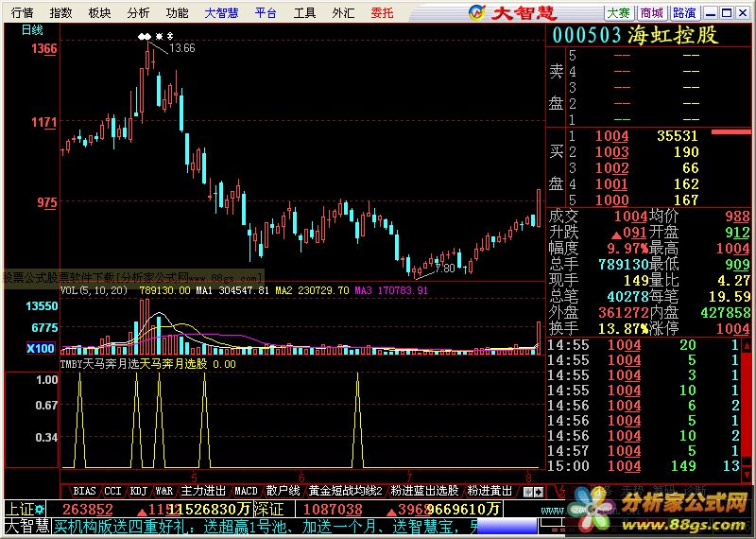This screenshot has height=539, width=756.
Task: Click the 大智慧 globe logo icon
Action: (477, 12)
